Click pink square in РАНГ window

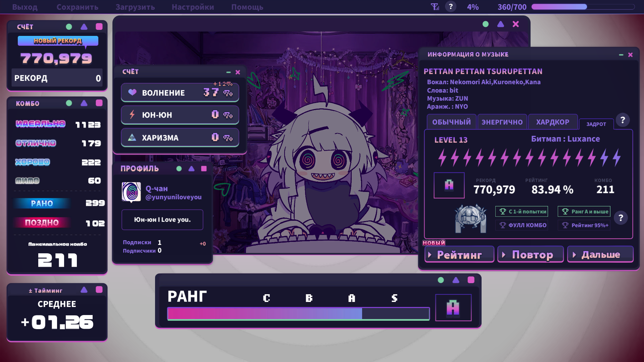click(471, 280)
